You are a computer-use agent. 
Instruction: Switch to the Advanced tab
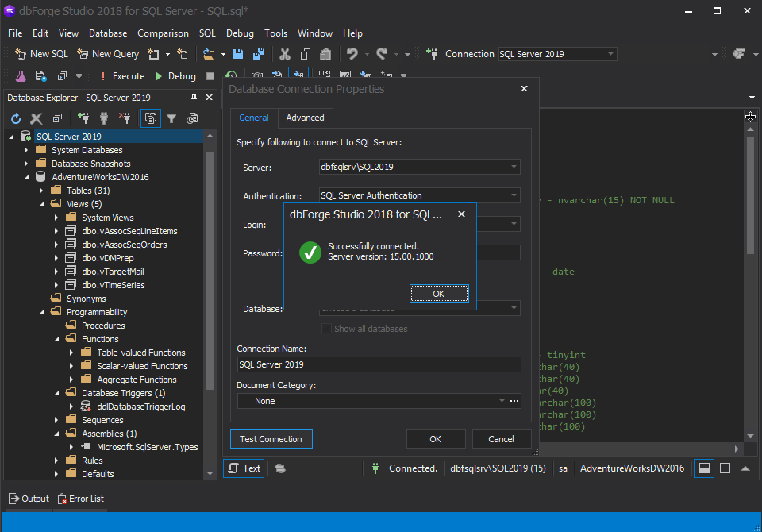pos(305,118)
